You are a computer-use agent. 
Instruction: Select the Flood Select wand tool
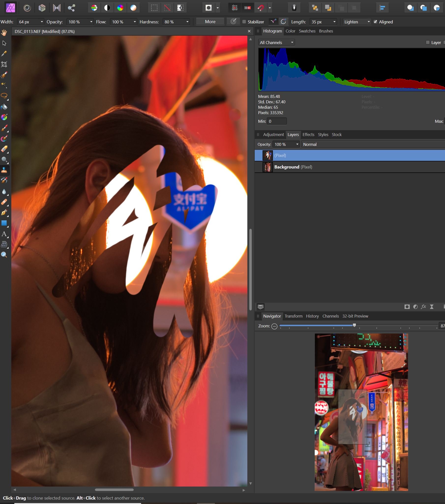click(x=4, y=86)
